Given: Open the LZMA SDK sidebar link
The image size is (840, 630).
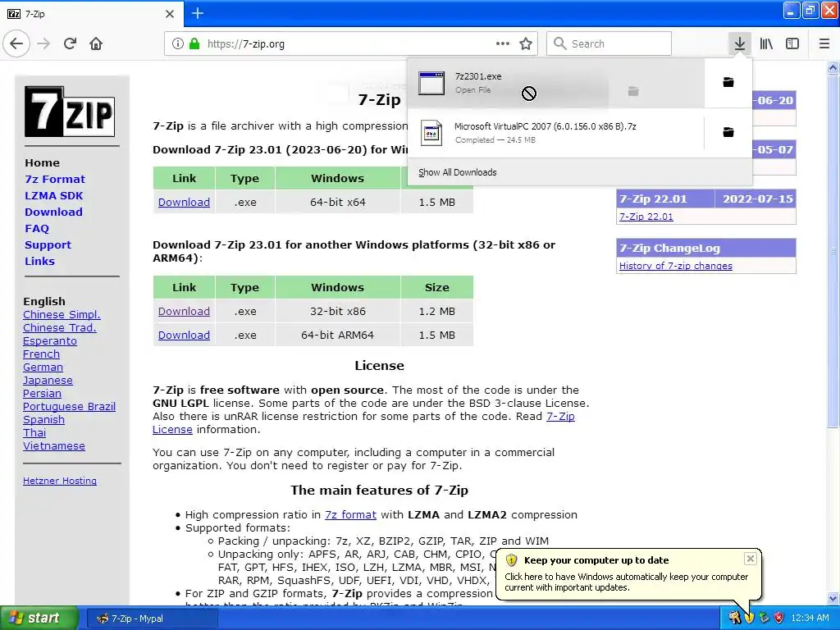Looking at the screenshot, I should [x=53, y=195].
